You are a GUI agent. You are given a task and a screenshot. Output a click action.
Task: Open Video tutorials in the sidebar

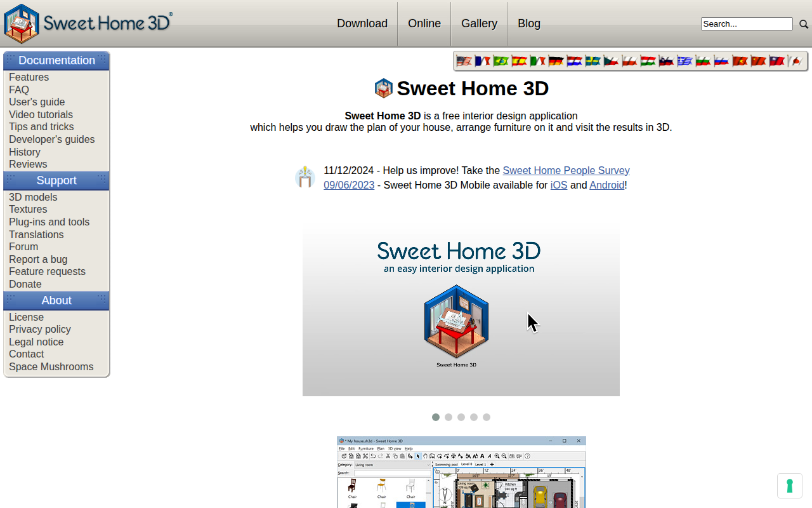click(41, 114)
